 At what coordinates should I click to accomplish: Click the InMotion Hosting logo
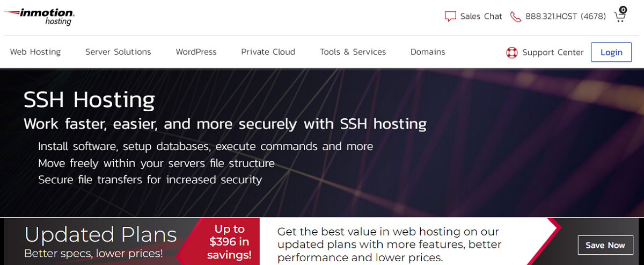tap(39, 16)
